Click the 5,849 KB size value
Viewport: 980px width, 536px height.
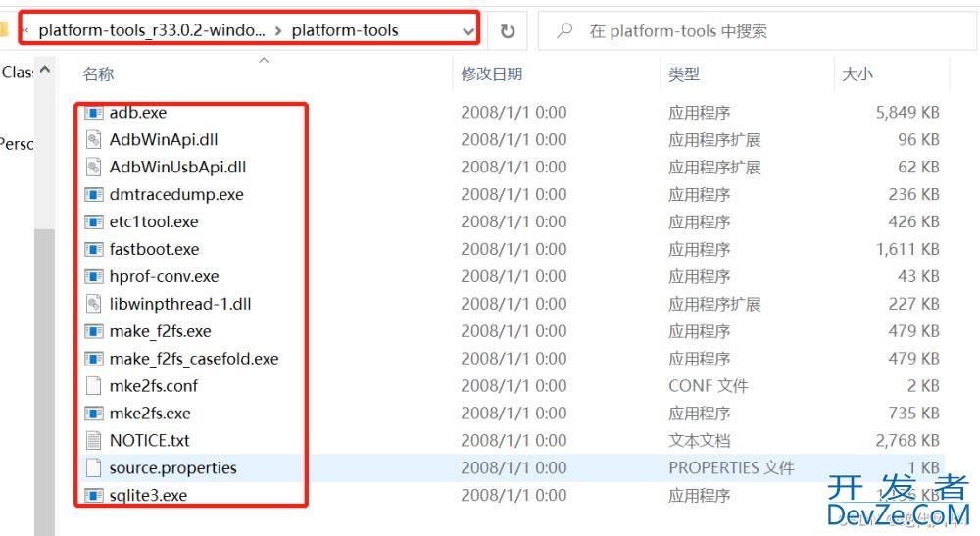pyautogui.click(x=907, y=113)
